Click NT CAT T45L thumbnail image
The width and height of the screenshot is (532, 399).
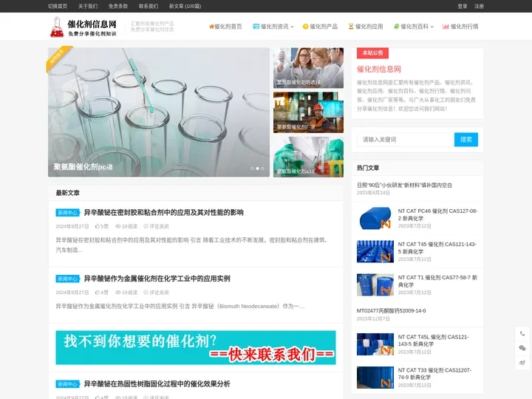[375, 344]
